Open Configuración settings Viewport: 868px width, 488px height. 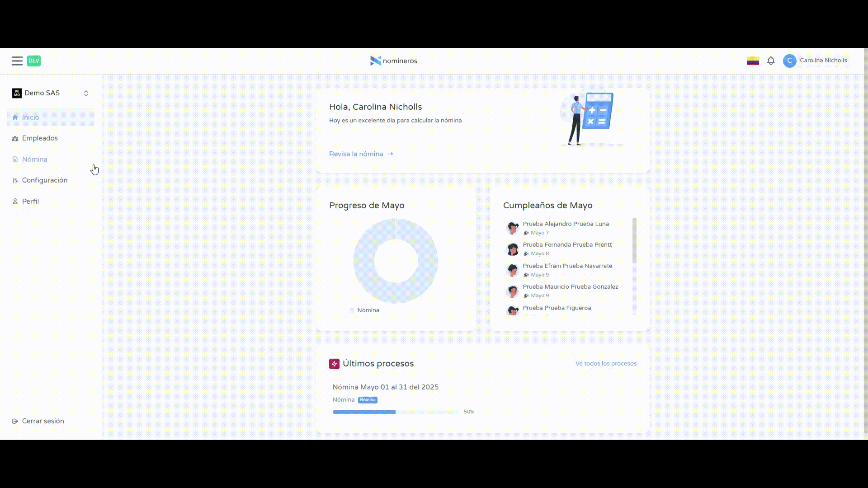[x=45, y=180]
